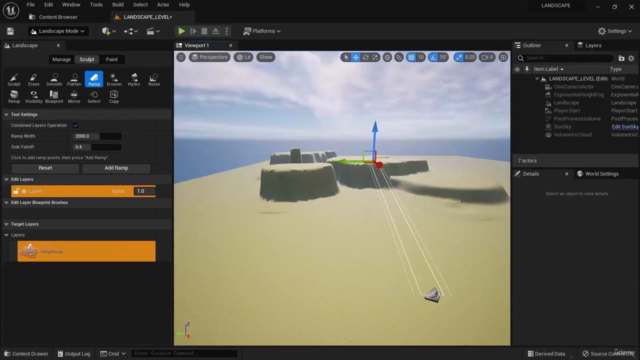The image size is (640, 360).
Task: Open the Build menu
Action: [x=118, y=5]
